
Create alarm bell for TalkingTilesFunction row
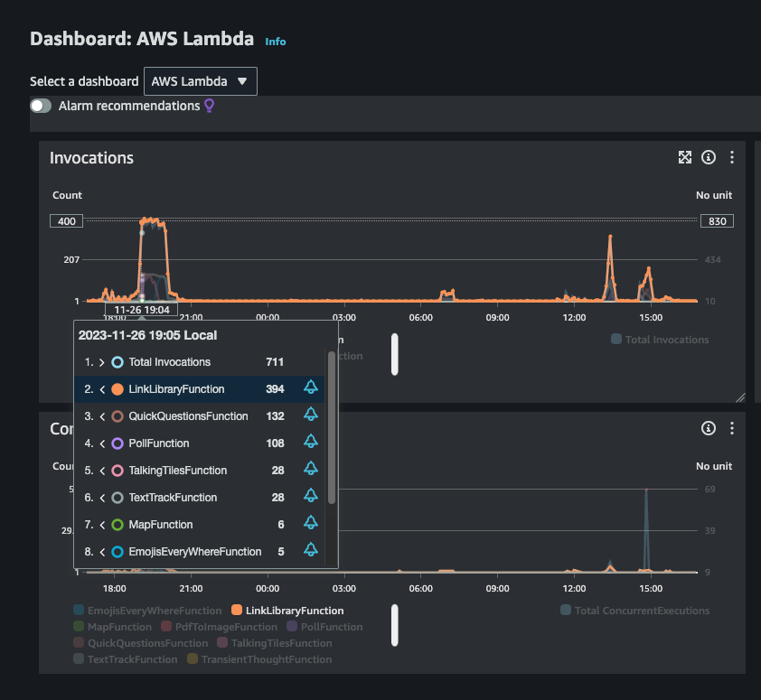(x=311, y=469)
